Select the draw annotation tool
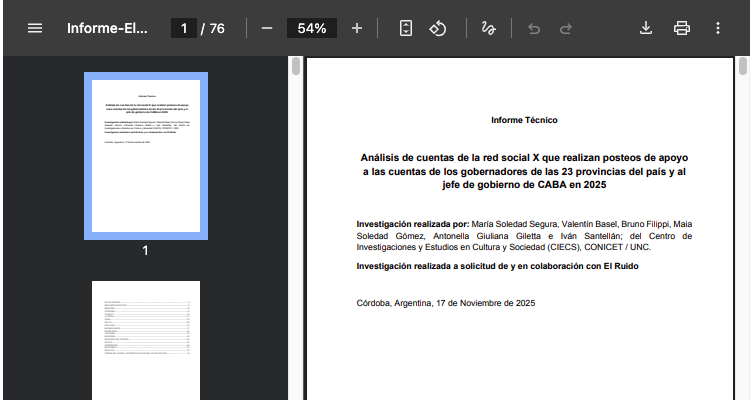 click(x=488, y=28)
